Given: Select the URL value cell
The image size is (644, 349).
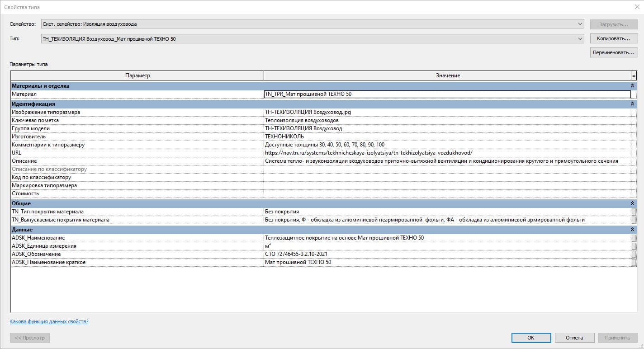Looking at the screenshot, I should coord(447,153).
